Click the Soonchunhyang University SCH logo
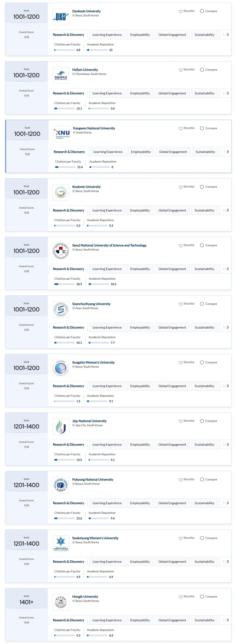The height and width of the screenshot is (644, 234). (61, 309)
